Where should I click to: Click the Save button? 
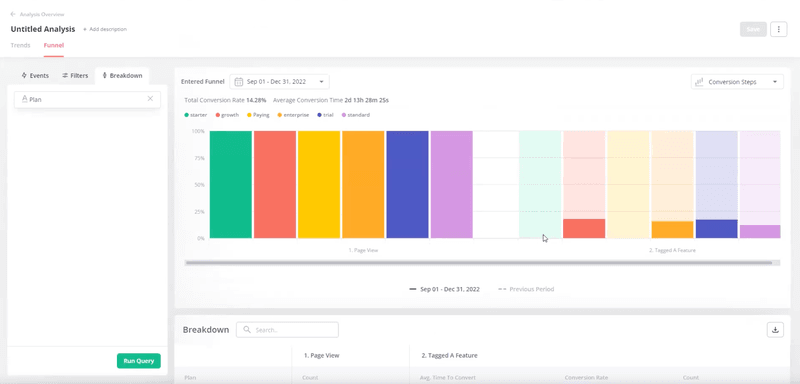pos(753,29)
